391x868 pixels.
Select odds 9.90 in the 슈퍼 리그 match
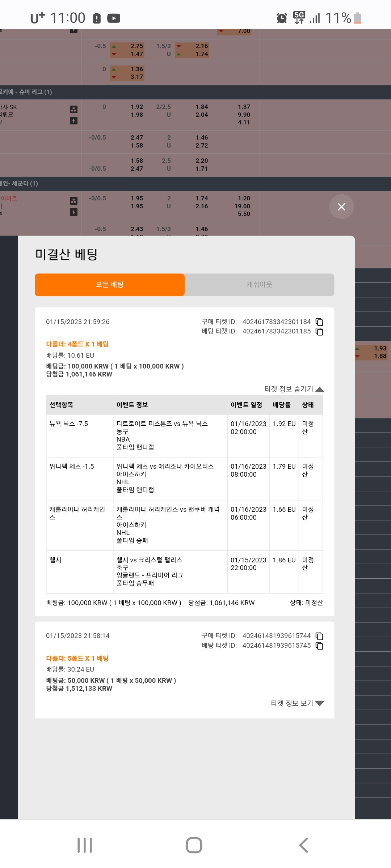click(244, 115)
